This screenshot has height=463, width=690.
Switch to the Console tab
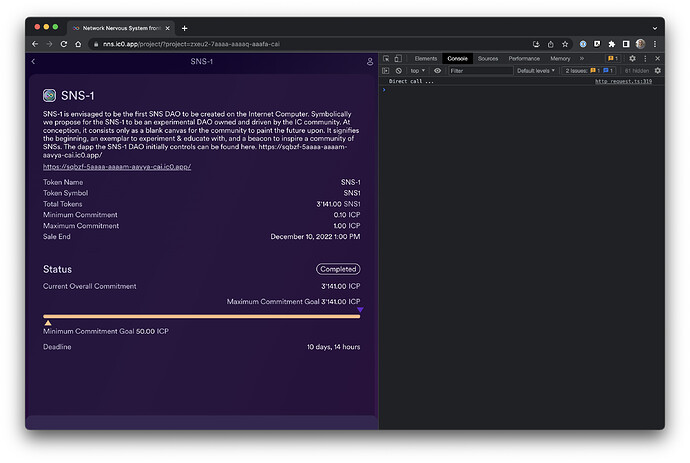pos(457,59)
